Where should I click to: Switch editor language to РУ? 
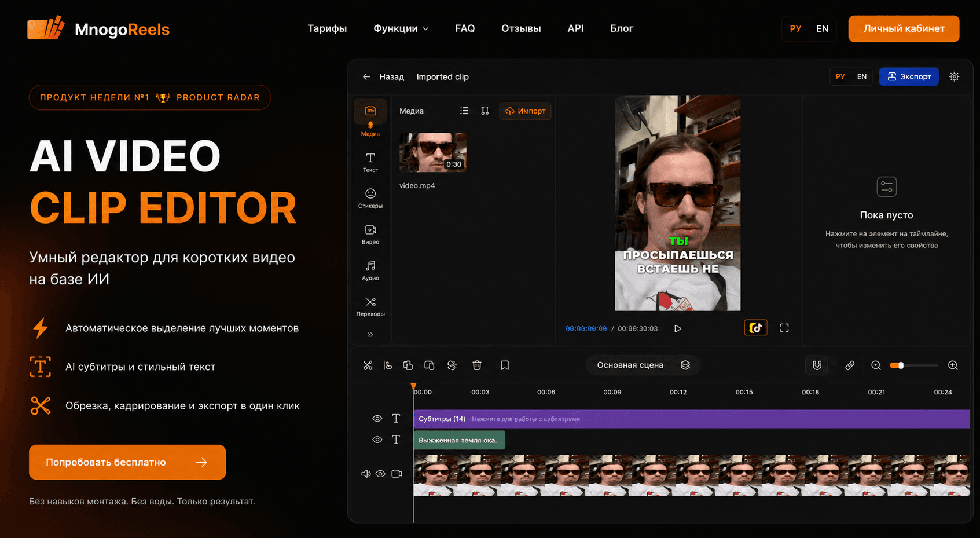[x=840, y=76]
